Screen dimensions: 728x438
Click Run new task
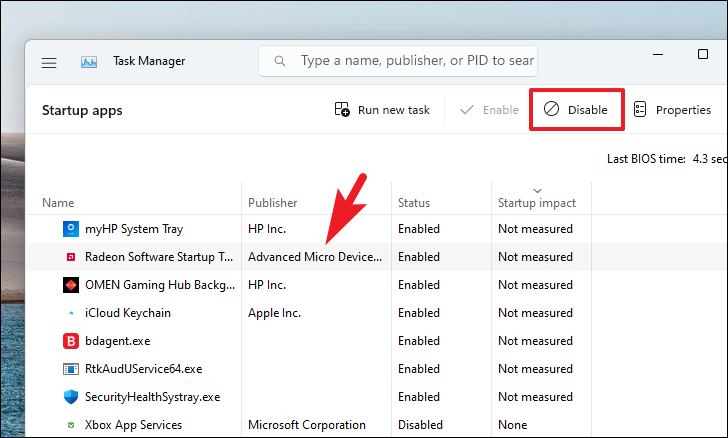click(x=382, y=110)
